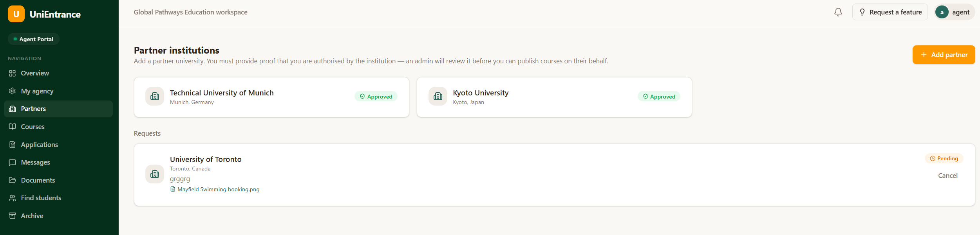
Task: Navigate to Applications
Action: pos(58,145)
